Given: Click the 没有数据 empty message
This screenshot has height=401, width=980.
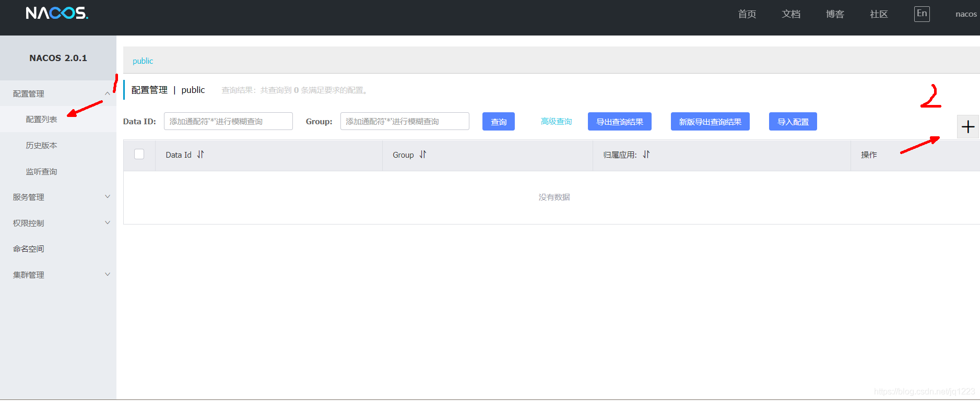Looking at the screenshot, I should pos(554,197).
